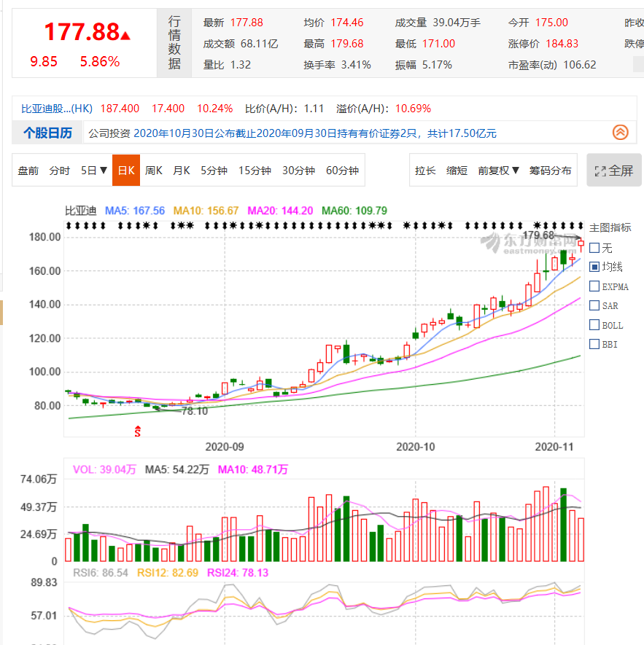Click the 成交额 68.11亿 value
This screenshot has width=644, height=645.
259,44
